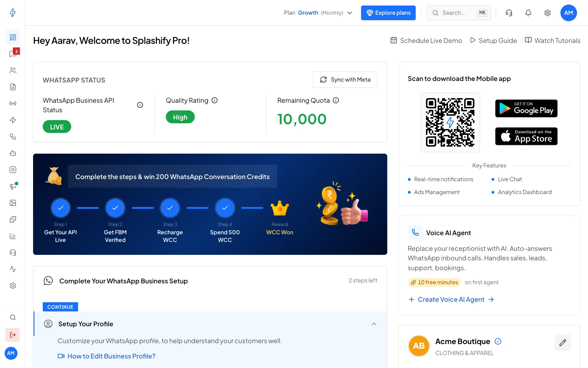The height and width of the screenshot is (368, 588).
Task: Open AM user avatar in top bar
Action: pyautogui.click(x=569, y=13)
